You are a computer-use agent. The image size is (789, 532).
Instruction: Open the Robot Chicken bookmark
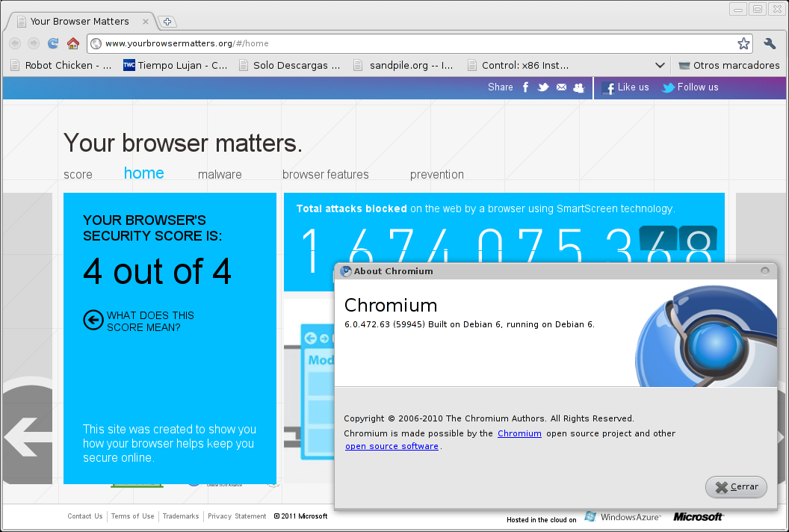(61, 66)
